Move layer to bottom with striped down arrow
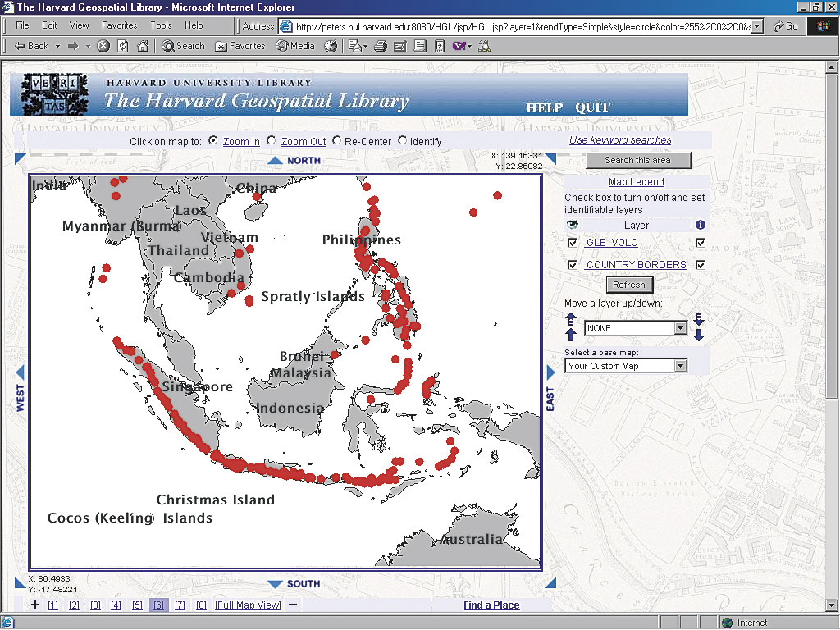Viewport: 840px width, 630px height. [x=699, y=319]
